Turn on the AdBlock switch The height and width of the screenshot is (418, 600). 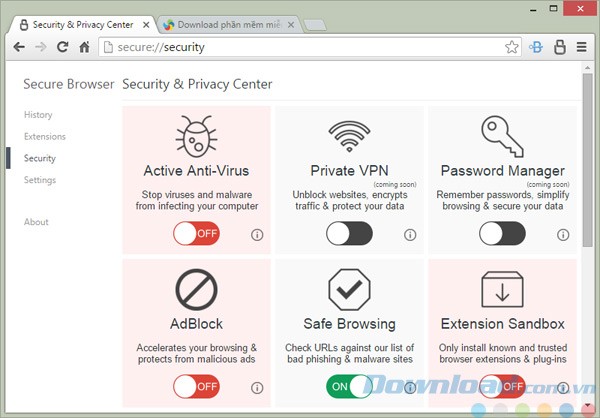[x=196, y=386]
